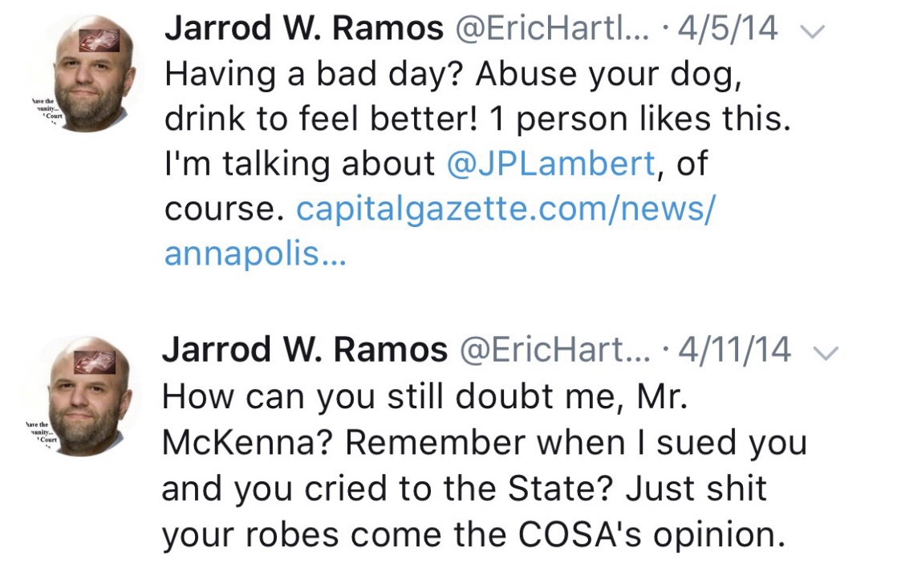This screenshot has height=588, width=897.
Task: Click the text "McKenna? Remember when I sued you"
Action: (x=484, y=443)
